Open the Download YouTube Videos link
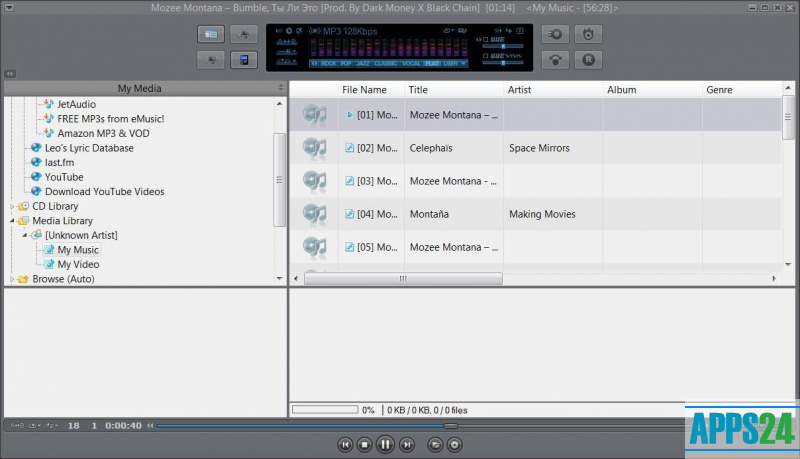The height and width of the screenshot is (459, 800). point(104,191)
